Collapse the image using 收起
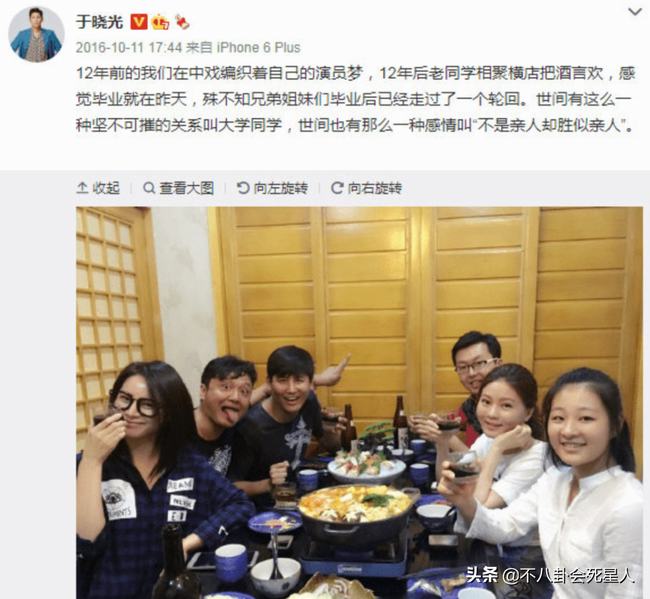Screen dimensions: 650x599 (98, 188)
